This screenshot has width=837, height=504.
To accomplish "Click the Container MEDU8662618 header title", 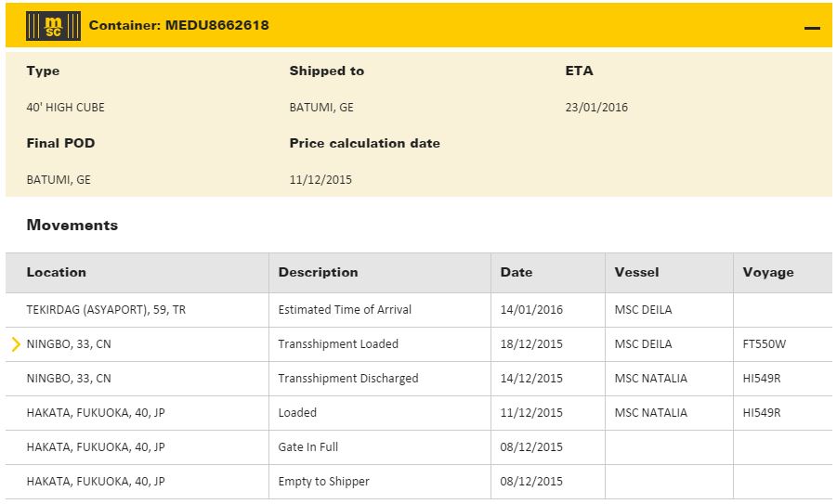I will coord(178,26).
